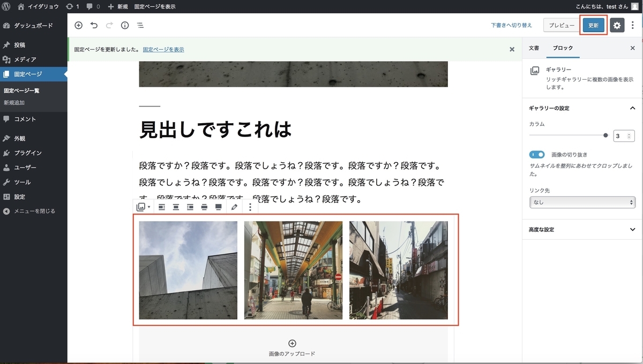Image resolution: width=643 pixels, height=364 pixels.
Task: Open the block navigation list icon
Action: [140, 25]
